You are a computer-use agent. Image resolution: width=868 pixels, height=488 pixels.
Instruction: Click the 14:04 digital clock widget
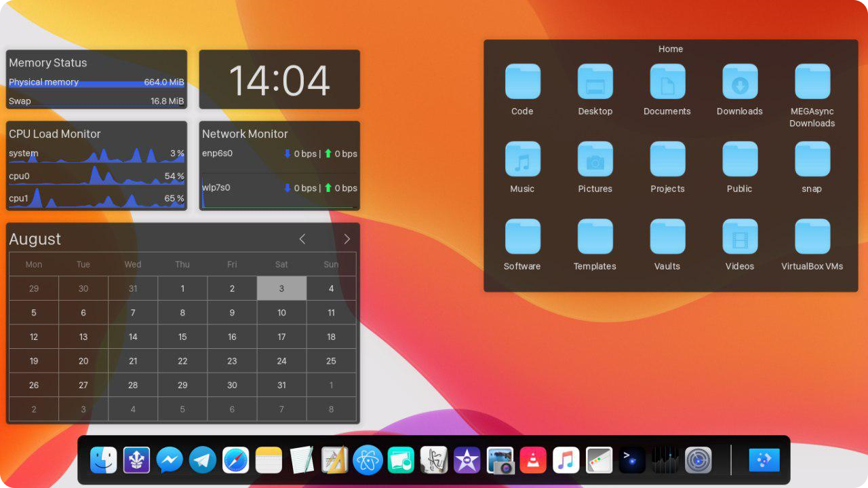(x=279, y=80)
